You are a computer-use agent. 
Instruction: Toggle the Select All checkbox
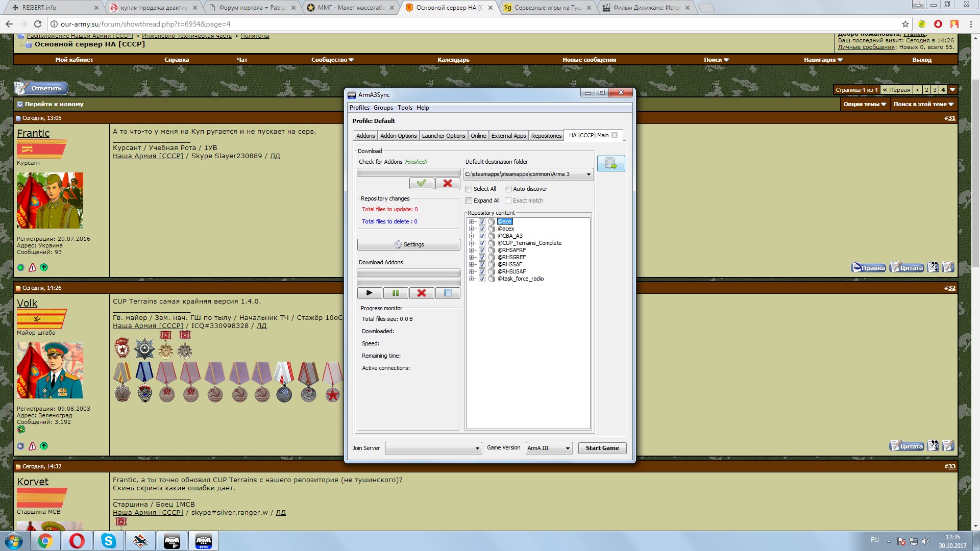click(469, 189)
